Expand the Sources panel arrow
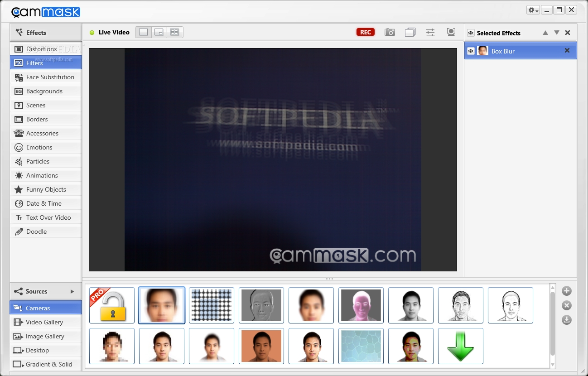Screen dimensions: 588x376 click(x=72, y=291)
